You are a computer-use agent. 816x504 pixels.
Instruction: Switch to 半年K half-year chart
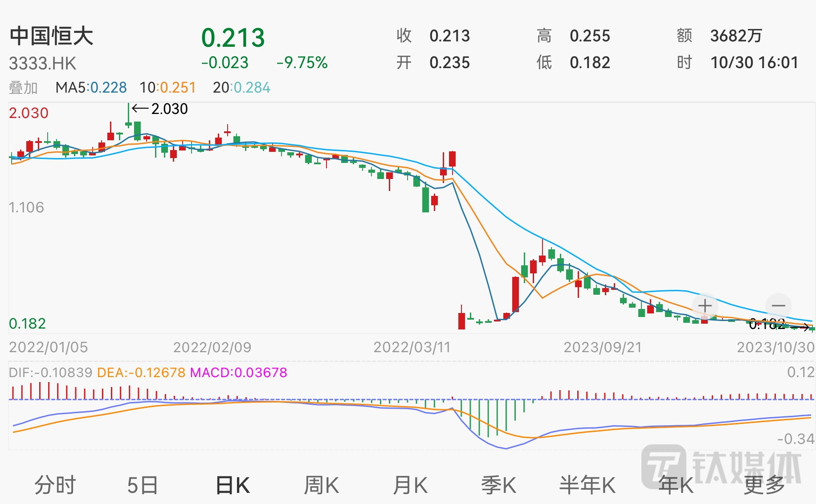588,485
